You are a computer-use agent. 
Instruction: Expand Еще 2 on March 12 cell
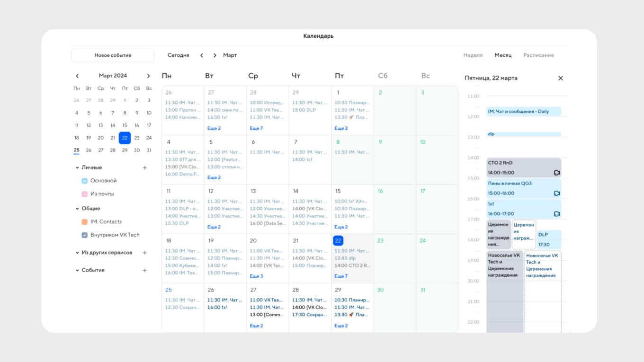coord(214,227)
